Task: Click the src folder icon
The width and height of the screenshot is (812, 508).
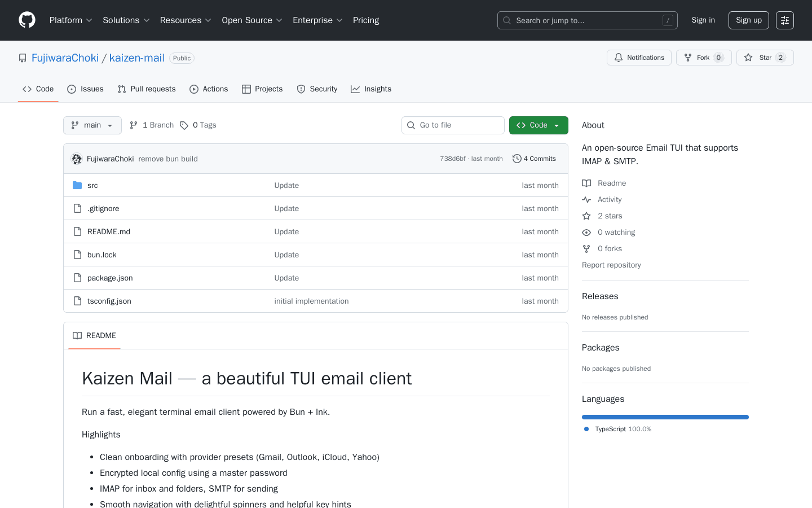Action: tap(77, 185)
